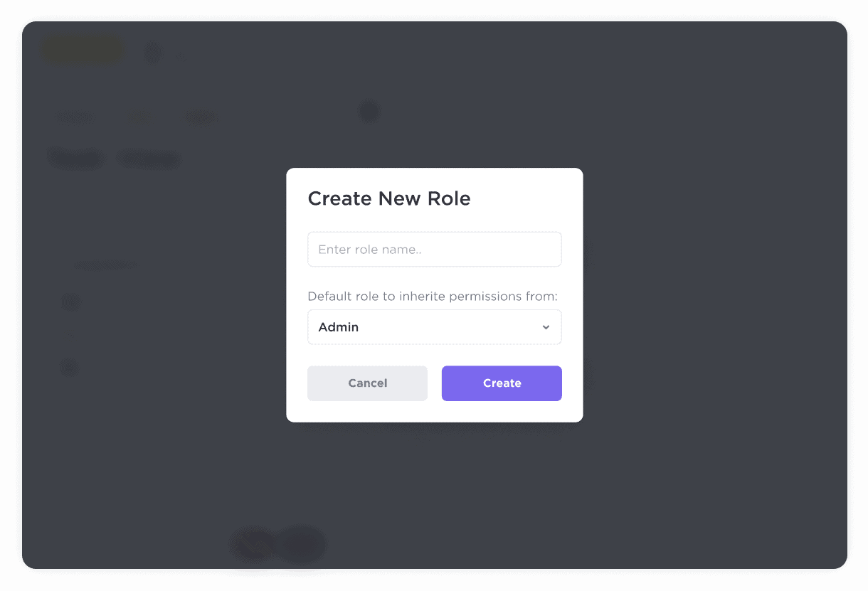Select the third blurred tab in the row
868x591 pixels.
tap(201, 117)
